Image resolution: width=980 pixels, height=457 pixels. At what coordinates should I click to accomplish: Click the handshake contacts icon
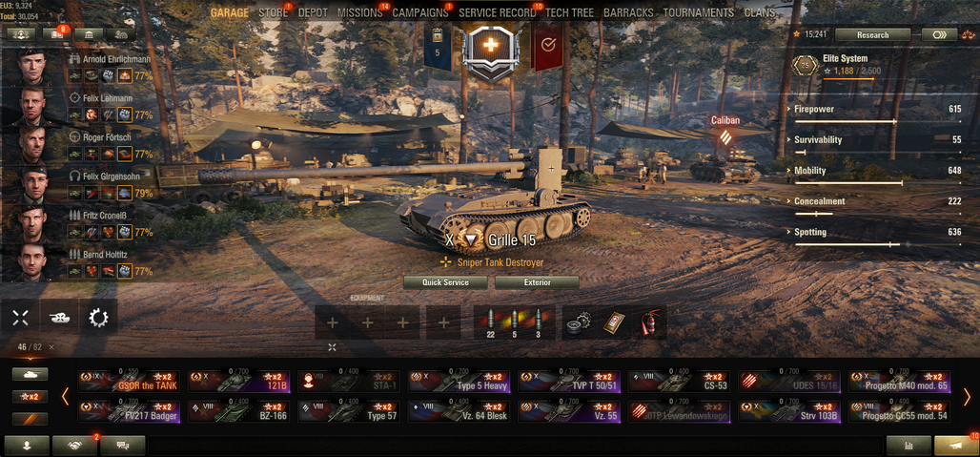75,446
